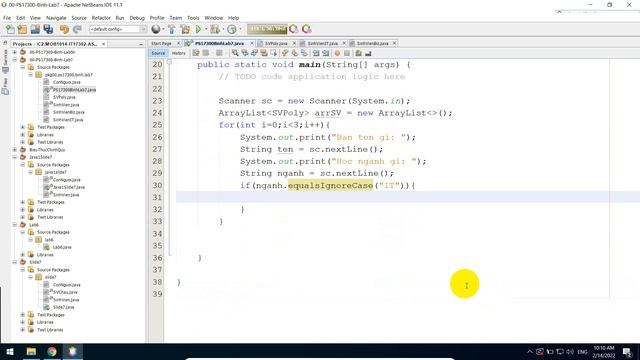Viewport: 640px width, 360px height.
Task: Click the New File toolbar icon
Action: click(x=10, y=29)
